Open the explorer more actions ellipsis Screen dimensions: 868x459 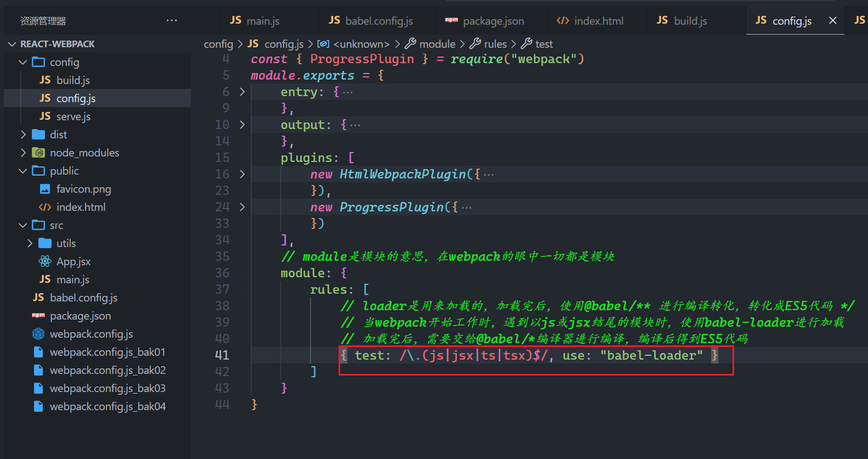point(172,20)
